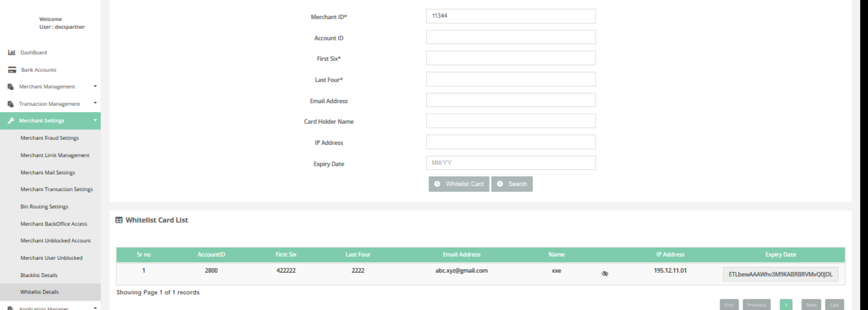Viewport: 868px width, 310px height.
Task: Click the Bank Accounts card icon
Action: click(x=12, y=70)
